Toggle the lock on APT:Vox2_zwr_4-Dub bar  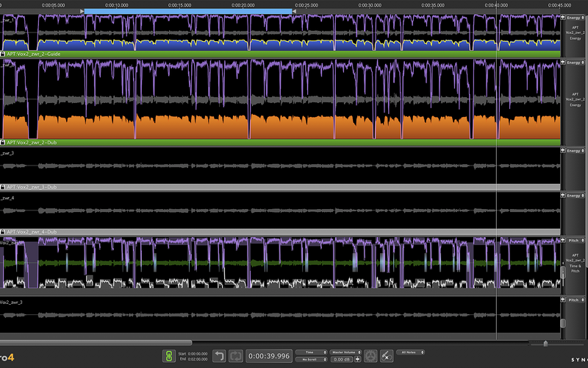pos(3,232)
